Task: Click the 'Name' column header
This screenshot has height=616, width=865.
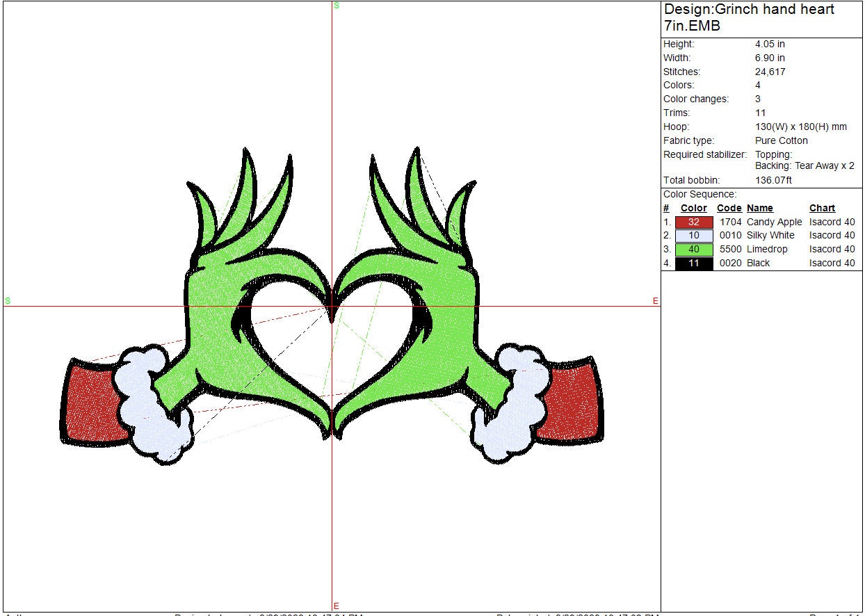Action: click(x=759, y=208)
